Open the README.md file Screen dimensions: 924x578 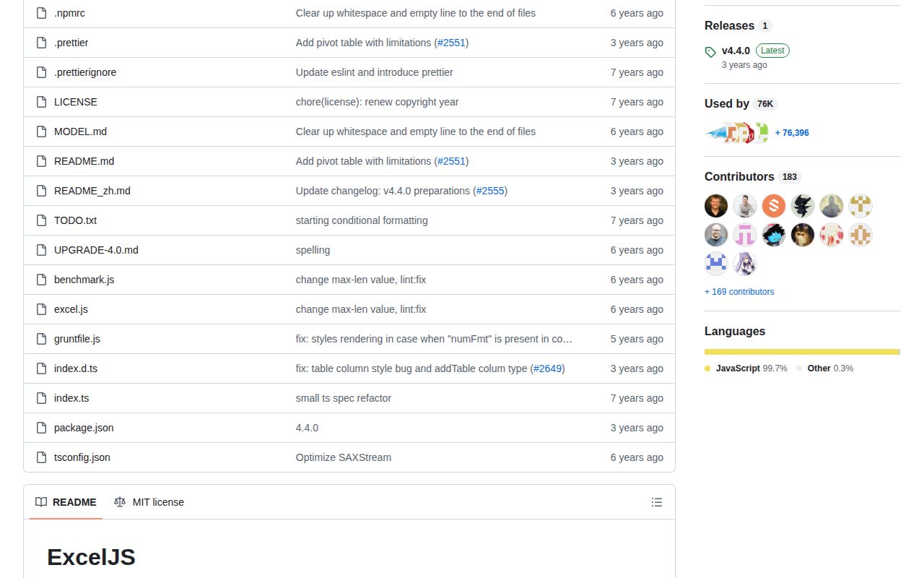point(84,161)
